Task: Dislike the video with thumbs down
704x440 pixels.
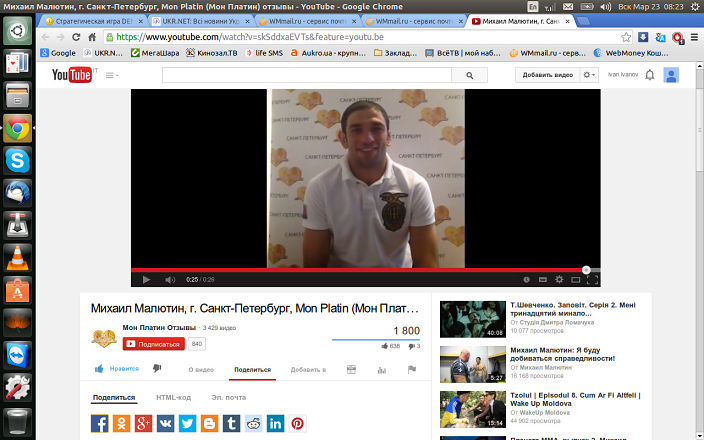Action: [x=157, y=369]
